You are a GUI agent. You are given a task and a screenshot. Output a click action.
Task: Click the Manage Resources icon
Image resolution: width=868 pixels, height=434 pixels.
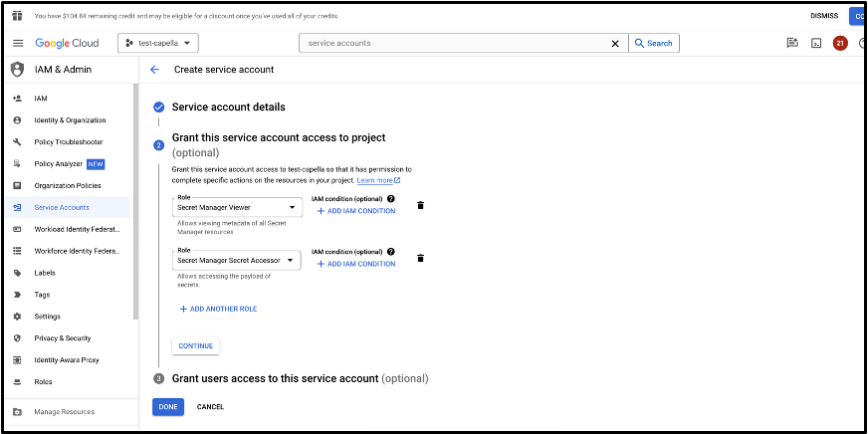pos(17,412)
